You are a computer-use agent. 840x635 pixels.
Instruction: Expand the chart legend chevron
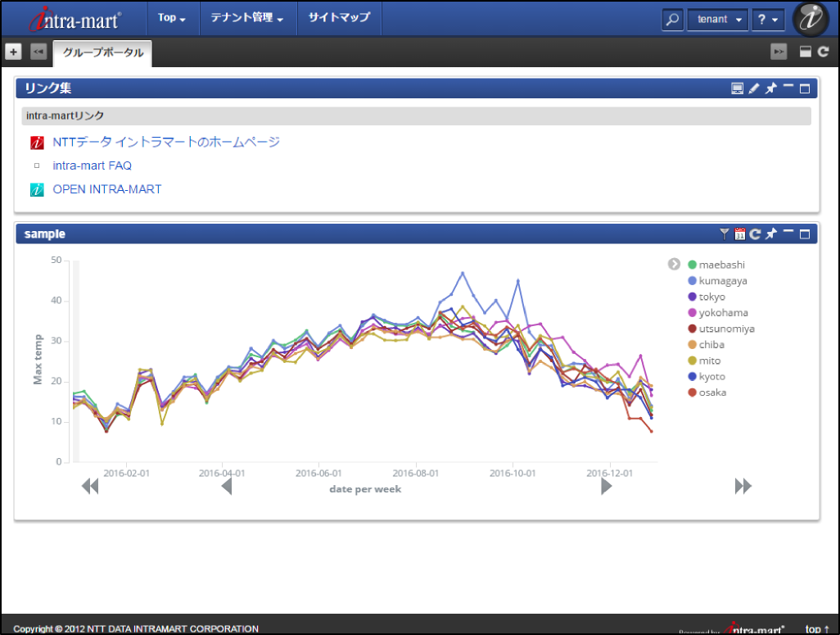pos(673,264)
